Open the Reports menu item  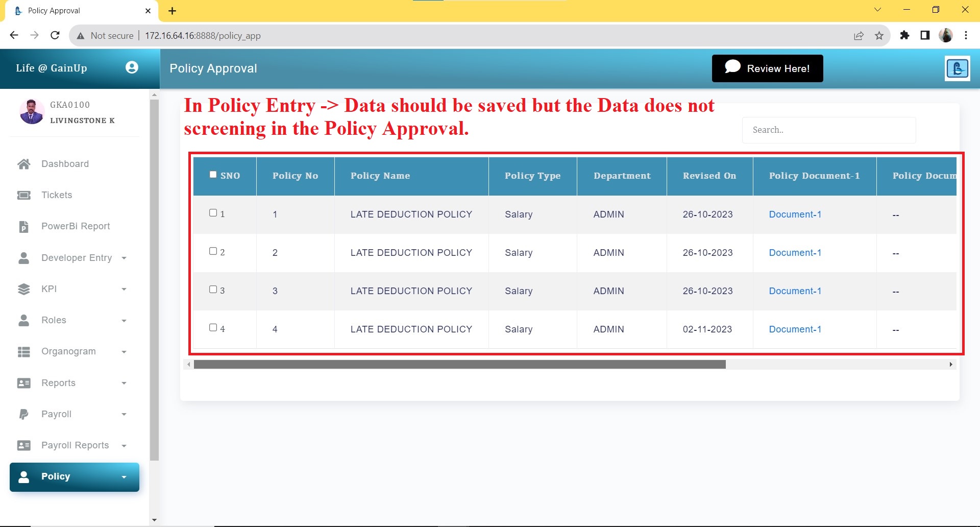(59, 383)
